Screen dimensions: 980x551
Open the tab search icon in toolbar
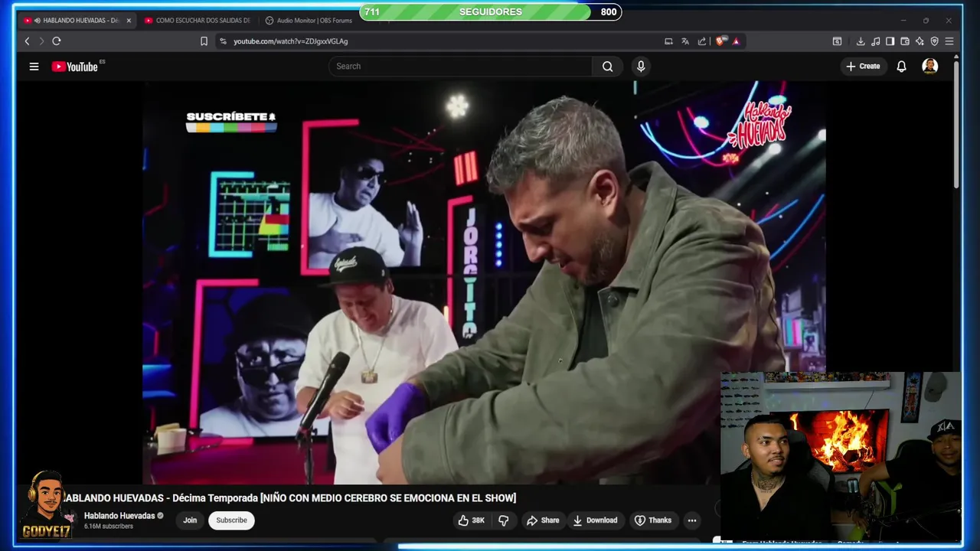pyautogui.click(x=837, y=41)
